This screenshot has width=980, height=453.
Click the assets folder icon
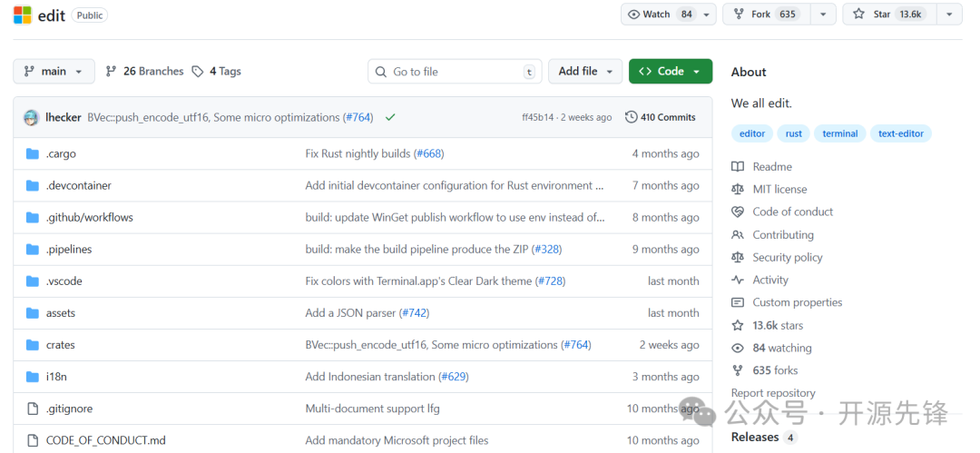[33, 313]
